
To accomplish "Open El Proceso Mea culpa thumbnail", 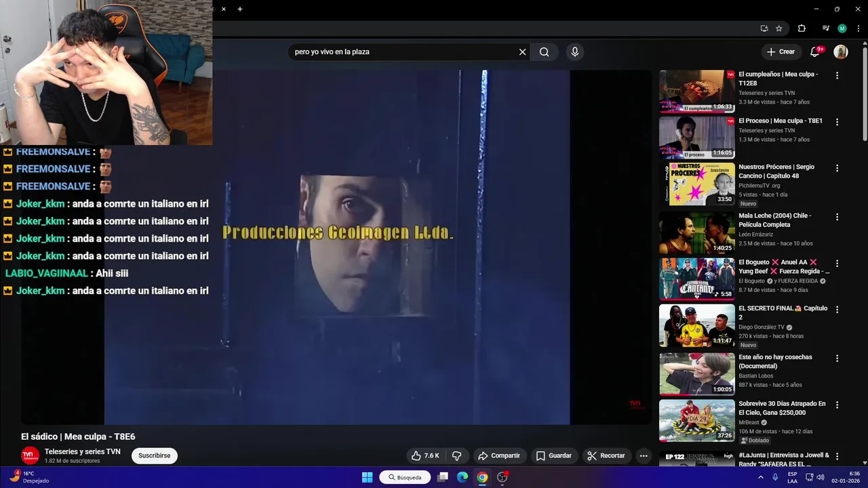I will [696, 138].
